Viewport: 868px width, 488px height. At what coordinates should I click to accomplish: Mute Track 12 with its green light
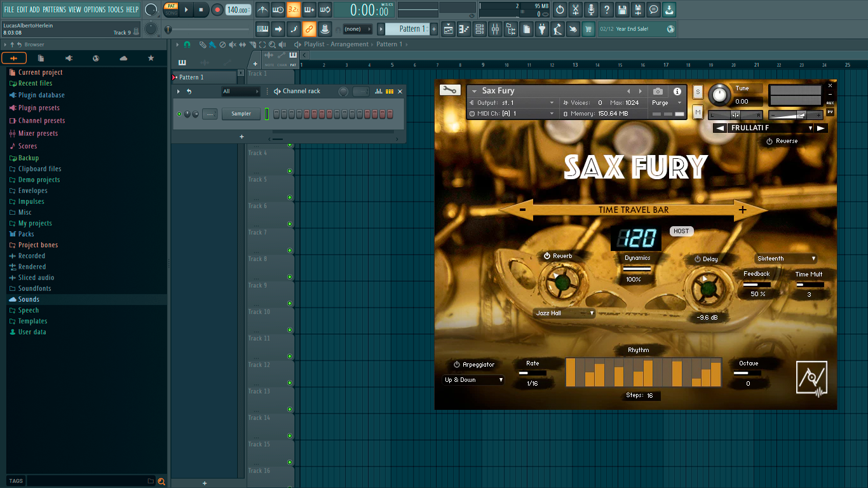(x=290, y=383)
